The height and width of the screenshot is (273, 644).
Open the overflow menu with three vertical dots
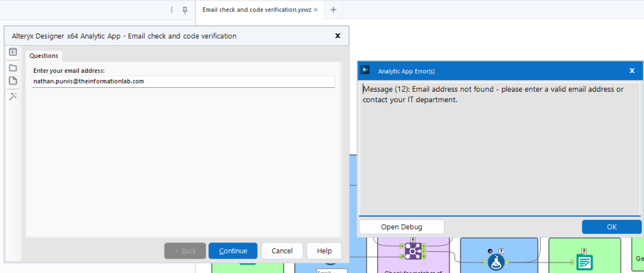click(x=171, y=9)
